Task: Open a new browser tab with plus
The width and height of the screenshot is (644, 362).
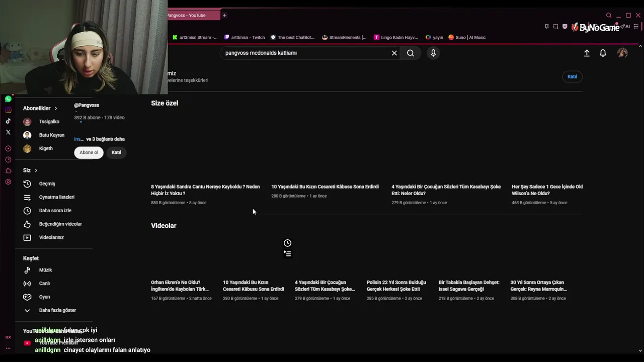Action: click(224, 15)
